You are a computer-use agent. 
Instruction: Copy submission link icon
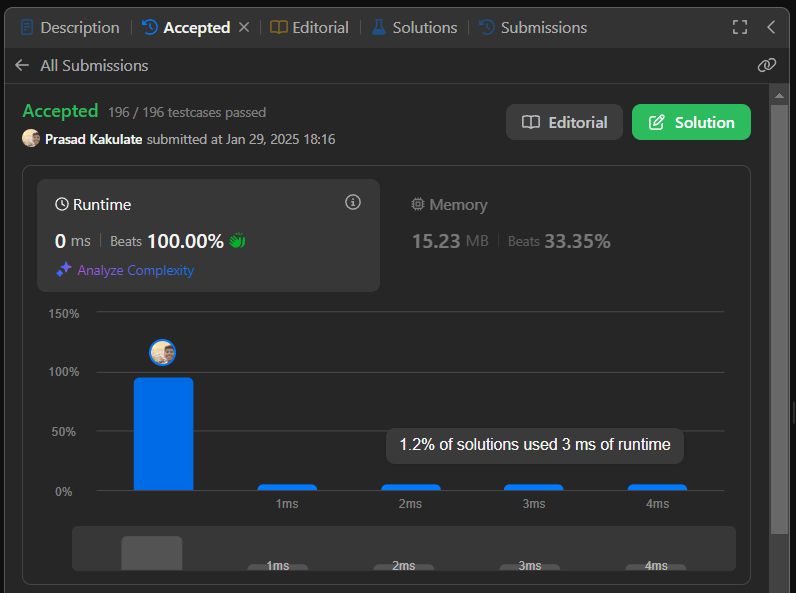click(767, 65)
